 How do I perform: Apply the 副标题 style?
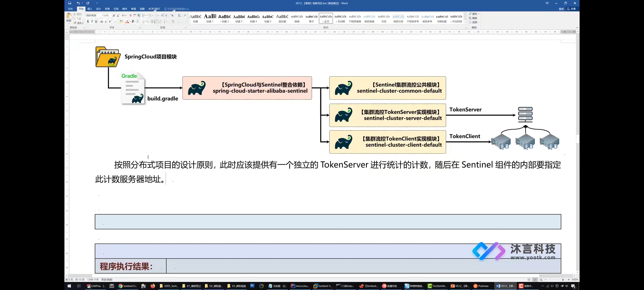pos(282,18)
